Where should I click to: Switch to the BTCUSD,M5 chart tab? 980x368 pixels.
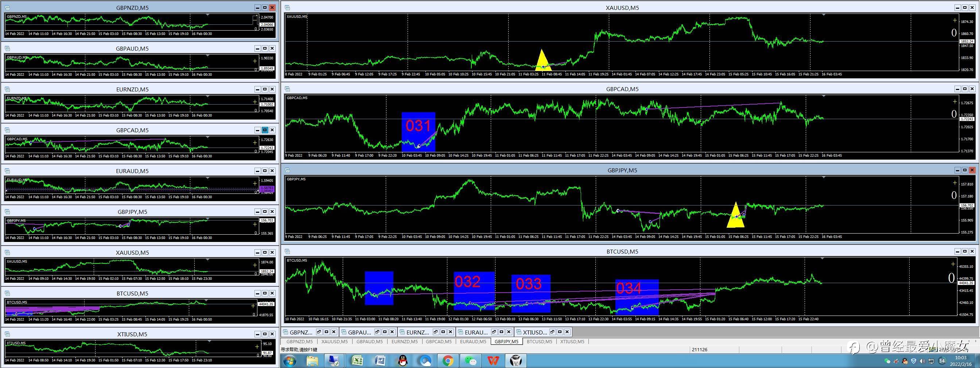[539, 341]
